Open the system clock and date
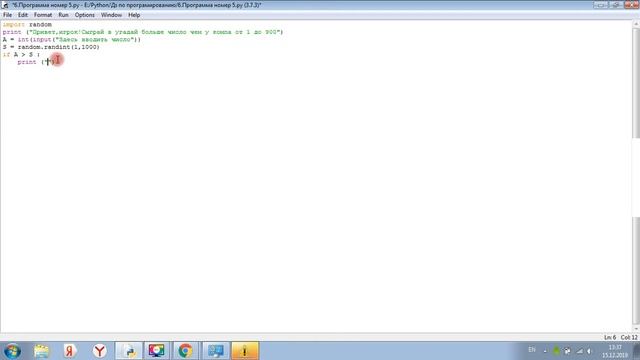Screen dimensions: 640x360 coord(615,351)
